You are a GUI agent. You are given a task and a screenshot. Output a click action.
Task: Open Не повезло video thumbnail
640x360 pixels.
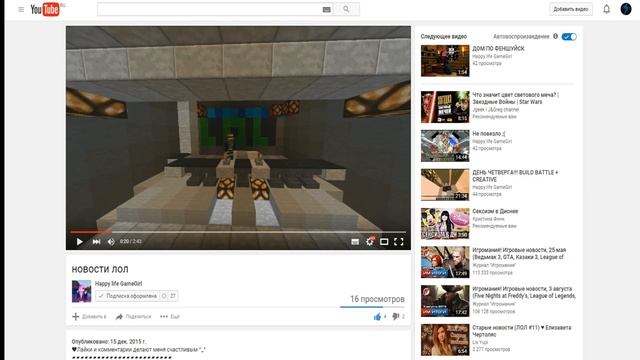pyautogui.click(x=445, y=146)
